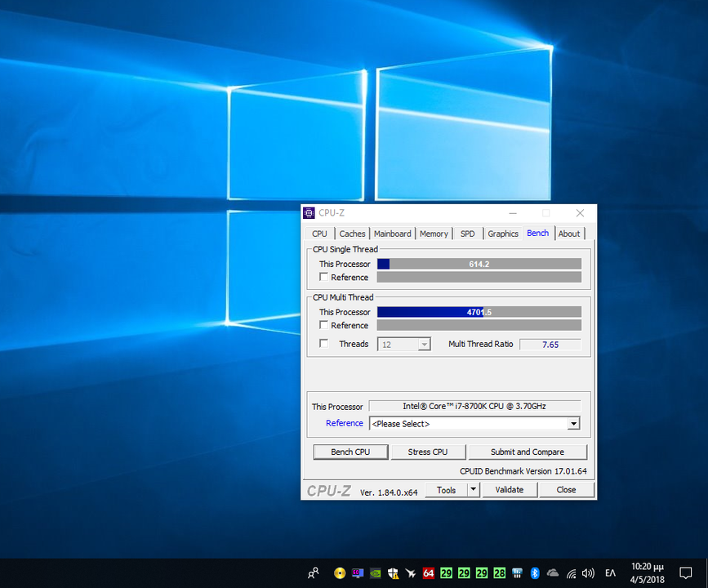Enable the Multi Thread Reference checkbox

[323, 325]
